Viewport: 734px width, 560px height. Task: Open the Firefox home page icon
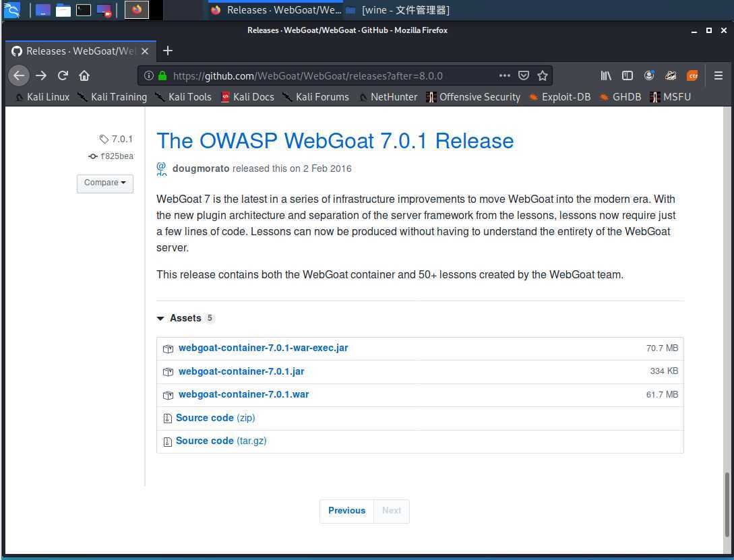84,75
